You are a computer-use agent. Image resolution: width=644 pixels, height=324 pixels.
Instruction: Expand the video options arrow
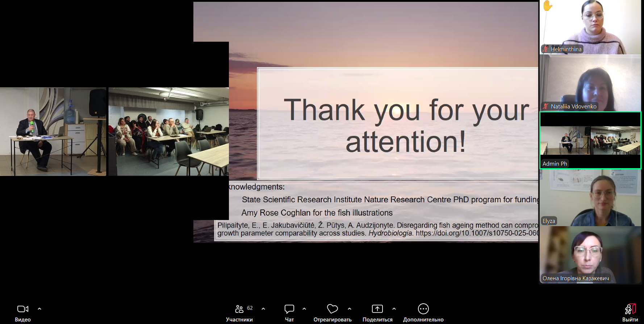pyautogui.click(x=39, y=309)
